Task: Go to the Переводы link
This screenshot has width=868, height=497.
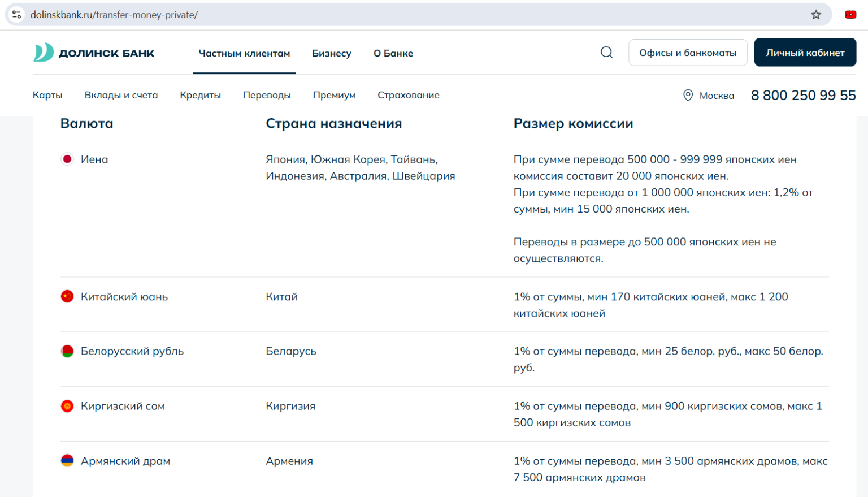Action: pyautogui.click(x=267, y=95)
